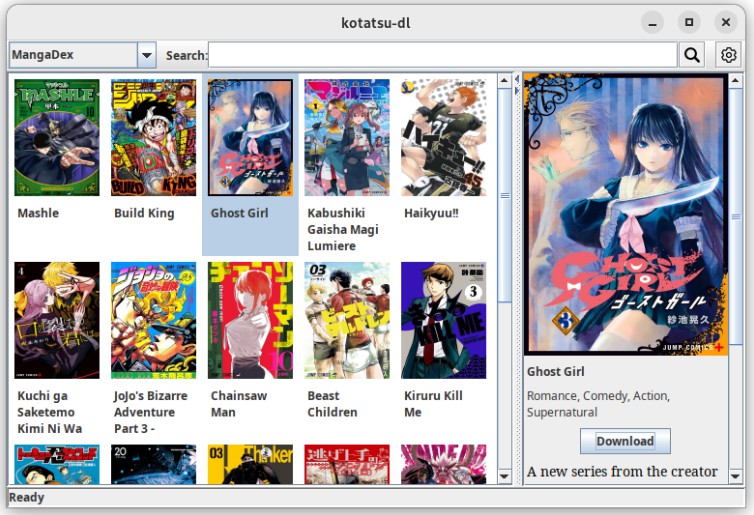Pick the Kuchi ga Saketemo Kimi Ni Wa cover
This screenshot has height=515, width=754.
coord(57,320)
